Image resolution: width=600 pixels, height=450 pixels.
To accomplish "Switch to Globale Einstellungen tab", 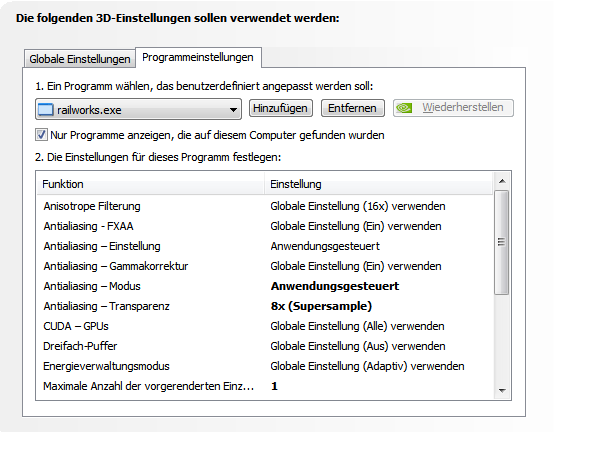I will coord(80,59).
